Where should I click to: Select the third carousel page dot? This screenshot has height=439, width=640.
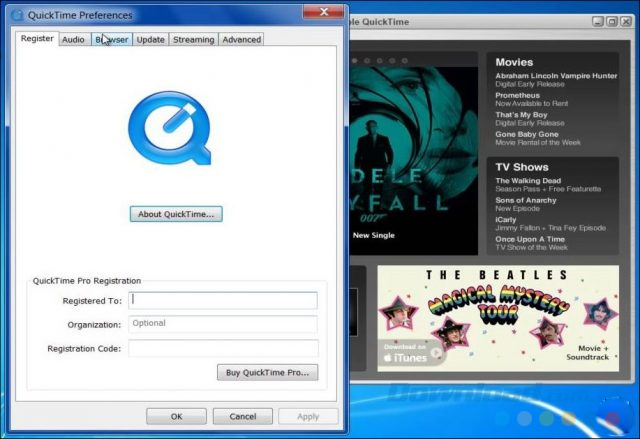(x=380, y=61)
